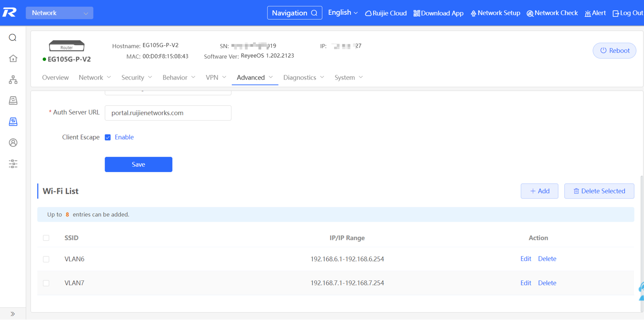
Task: Click the Ruijie Cloud icon link
Action: 369,13
